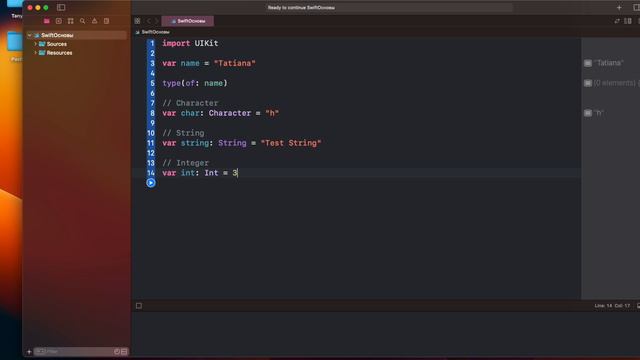
Task: Click the '// Character' comment
Action: pyautogui.click(x=190, y=103)
